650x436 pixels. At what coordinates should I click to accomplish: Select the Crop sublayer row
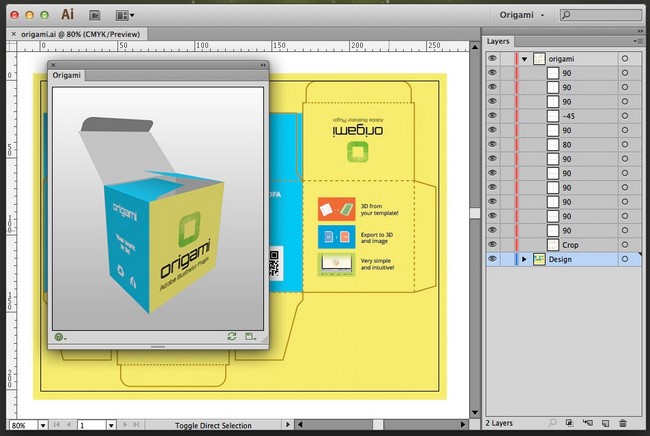pyautogui.click(x=564, y=245)
